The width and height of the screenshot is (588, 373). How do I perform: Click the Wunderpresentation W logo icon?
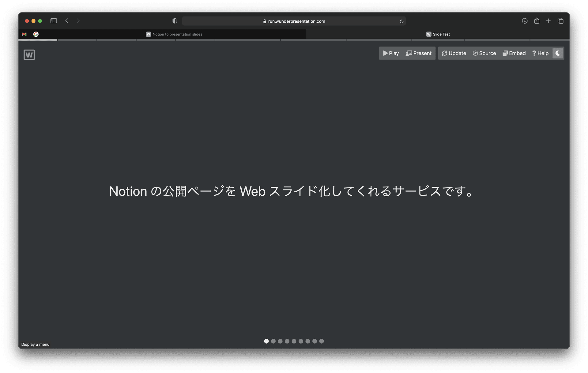pyautogui.click(x=29, y=55)
